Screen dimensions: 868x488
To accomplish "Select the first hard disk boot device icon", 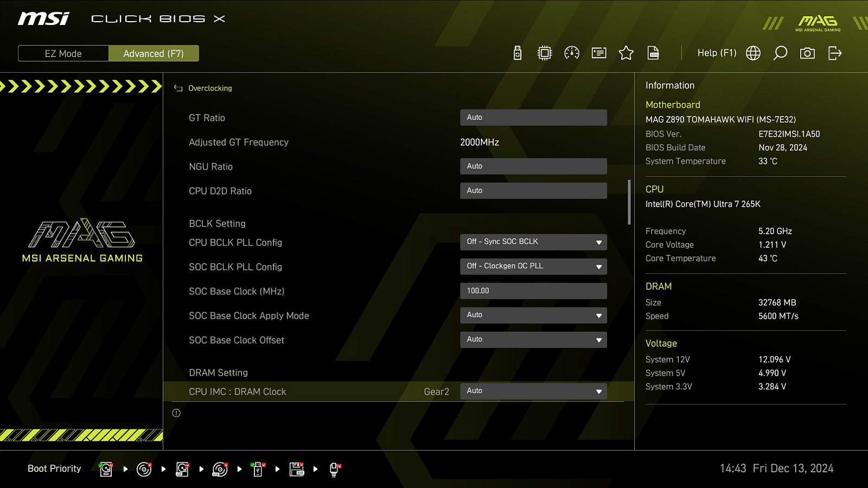I will pos(106,469).
